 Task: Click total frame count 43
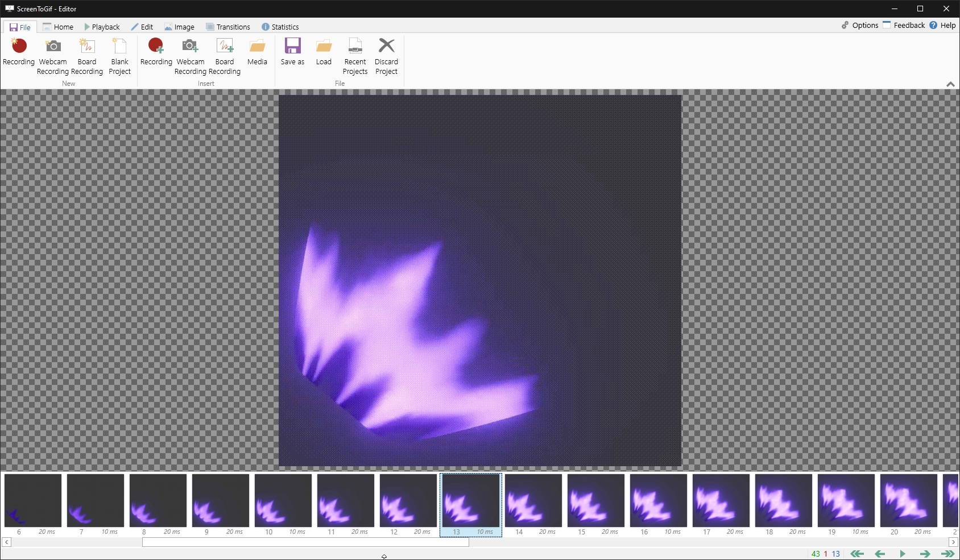(x=816, y=554)
